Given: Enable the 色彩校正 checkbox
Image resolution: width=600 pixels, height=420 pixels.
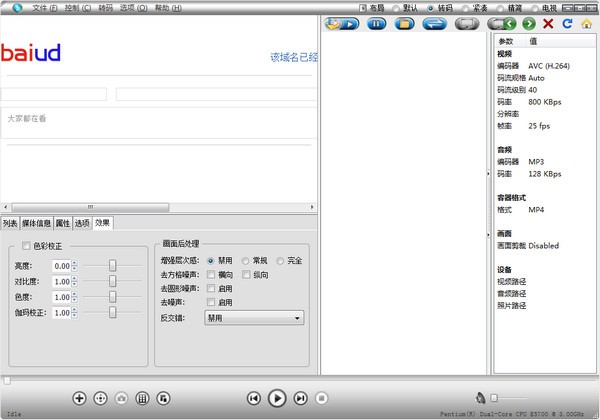Looking at the screenshot, I should click(x=26, y=246).
